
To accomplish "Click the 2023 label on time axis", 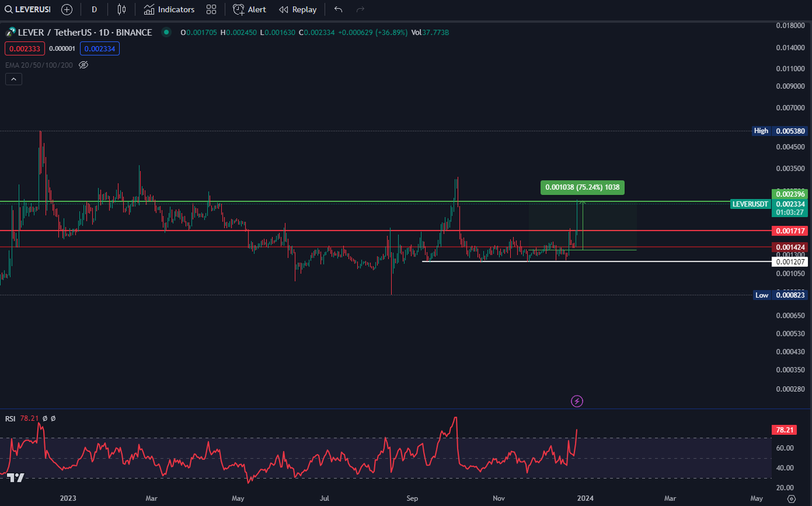I will (68, 499).
